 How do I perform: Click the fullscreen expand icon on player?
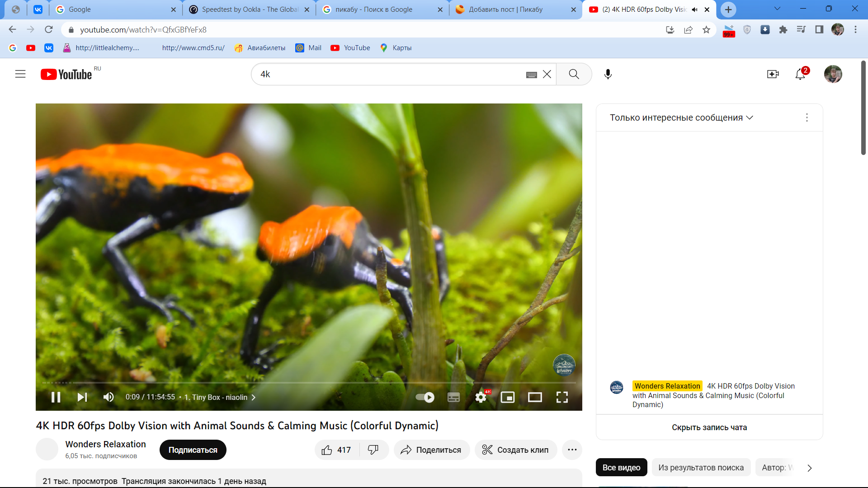(x=562, y=397)
